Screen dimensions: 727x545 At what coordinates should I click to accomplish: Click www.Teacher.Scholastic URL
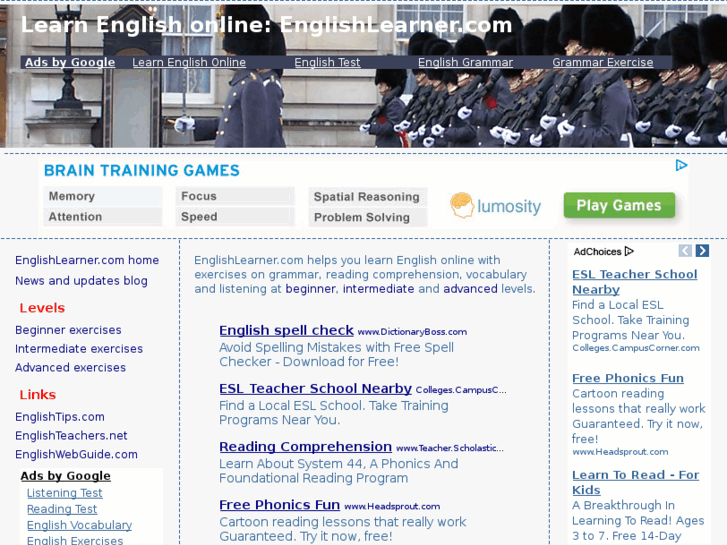tap(450, 448)
